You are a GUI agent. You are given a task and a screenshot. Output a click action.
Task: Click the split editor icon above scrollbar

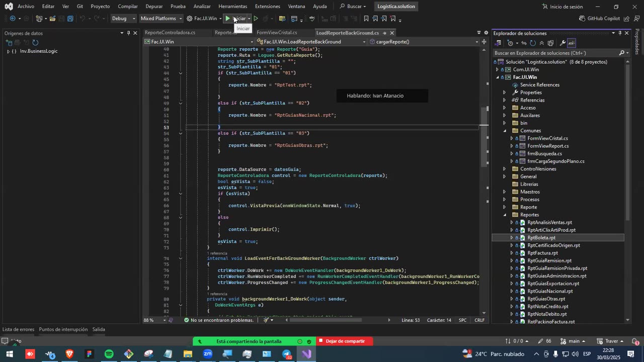click(x=484, y=42)
